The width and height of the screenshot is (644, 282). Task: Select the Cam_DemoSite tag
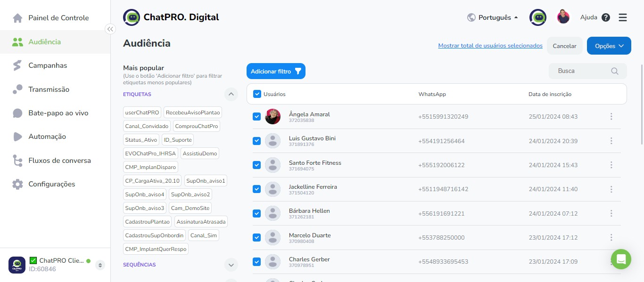point(190,208)
